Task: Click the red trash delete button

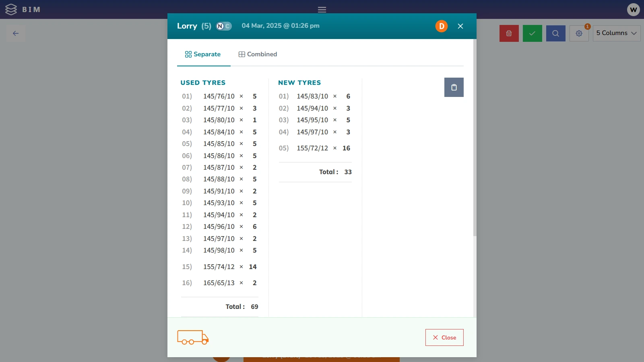Action: tap(509, 33)
